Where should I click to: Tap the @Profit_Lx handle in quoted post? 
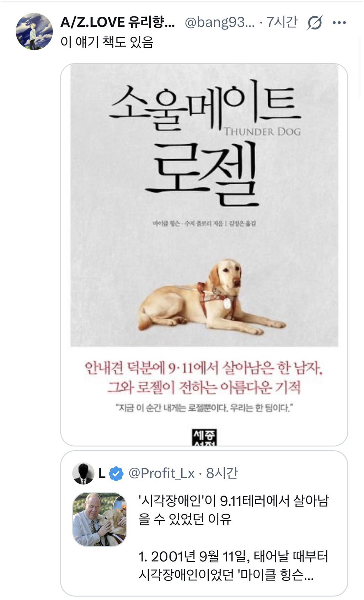click(161, 473)
